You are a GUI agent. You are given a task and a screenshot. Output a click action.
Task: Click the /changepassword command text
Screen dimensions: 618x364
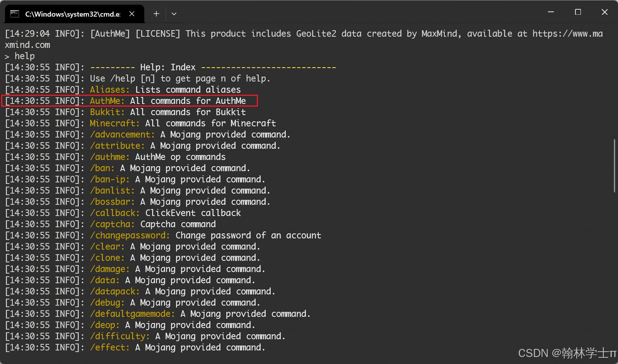(130, 235)
